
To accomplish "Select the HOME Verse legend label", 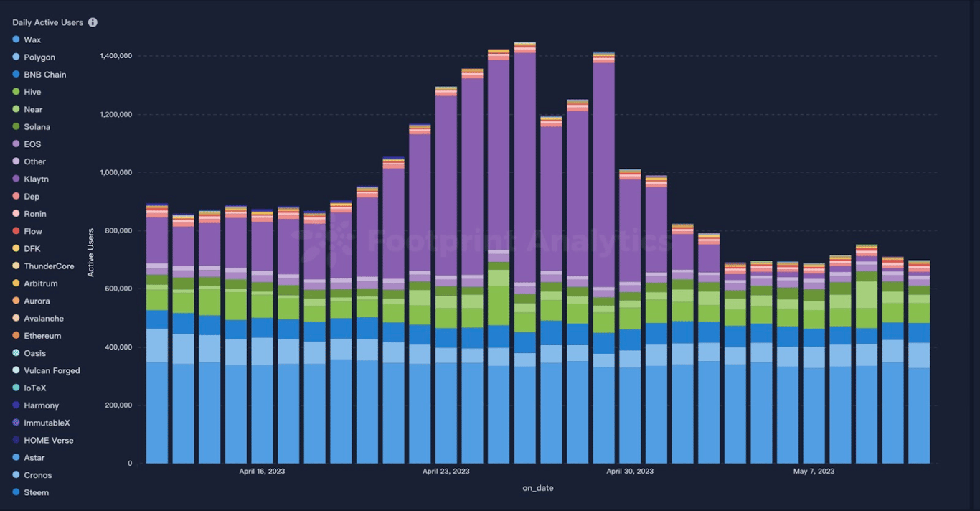I will click(49, 441).
